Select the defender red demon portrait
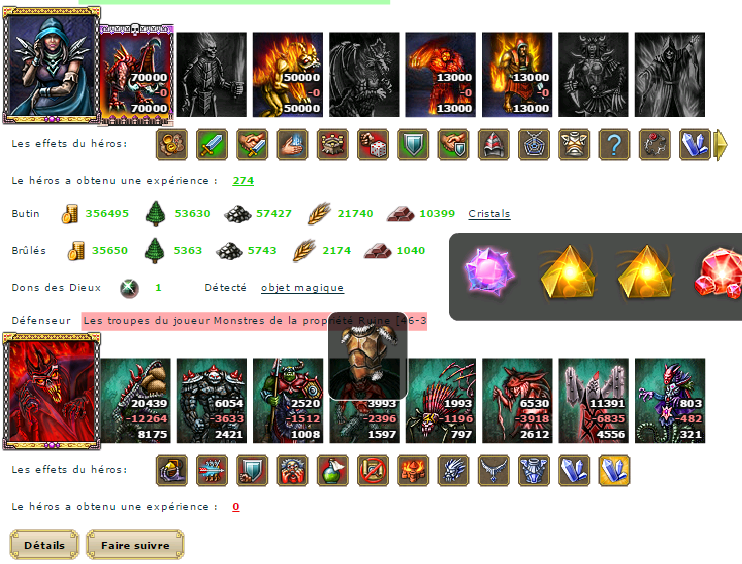742x564 pixels. pyautogui.click(x=52, y=391)
